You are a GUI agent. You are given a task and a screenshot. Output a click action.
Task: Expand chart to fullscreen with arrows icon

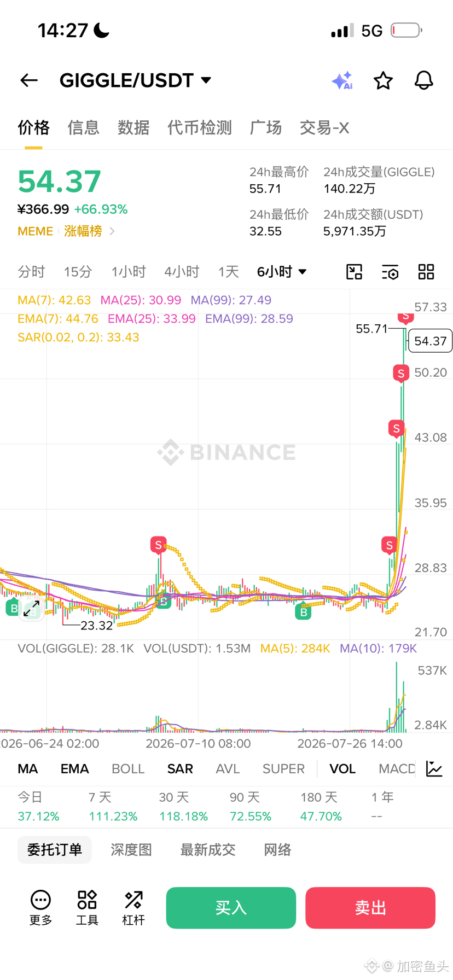(31, 608)
